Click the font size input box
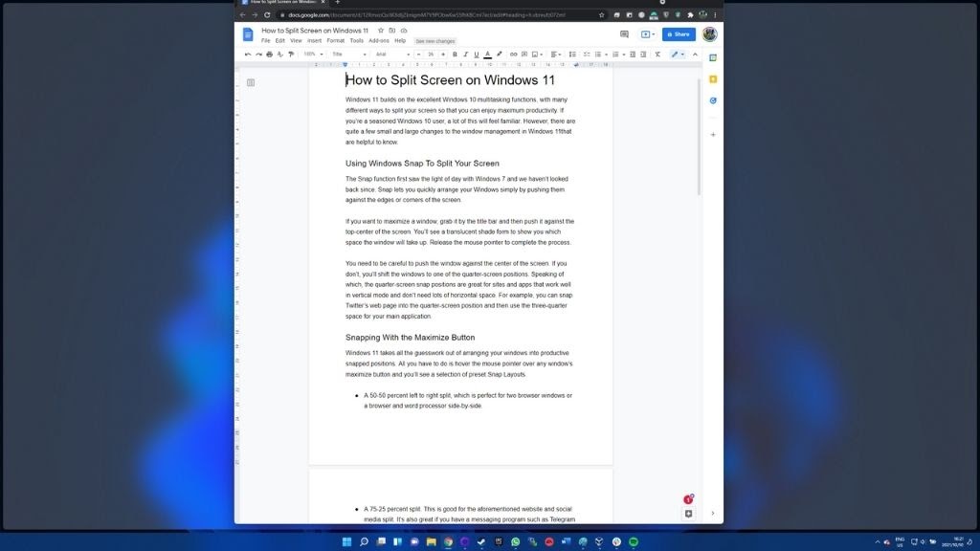Viewport: 980px width, 551px height. pyautogui.click(x=431, y=55)
